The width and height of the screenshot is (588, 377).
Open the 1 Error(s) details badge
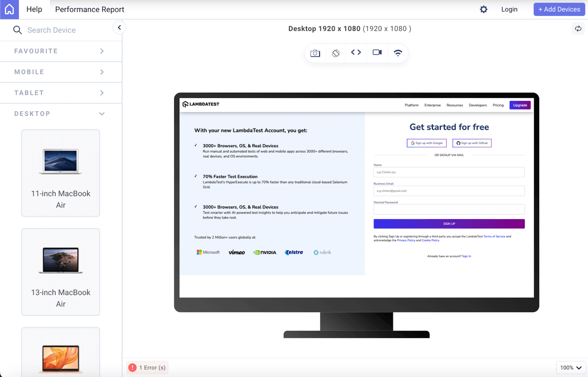(x=147, y=367)
